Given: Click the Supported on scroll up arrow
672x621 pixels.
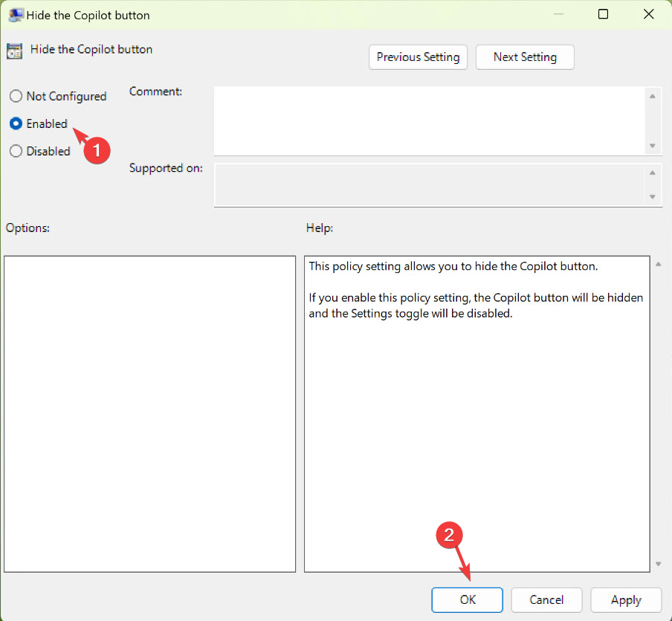Looking at the screenshot, I should tap(652, 173).
